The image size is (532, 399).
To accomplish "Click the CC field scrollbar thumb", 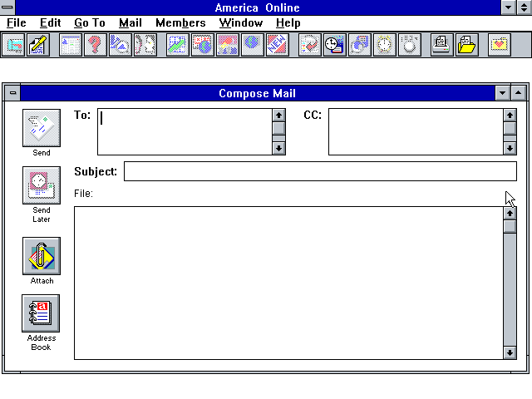I will 510,129.
